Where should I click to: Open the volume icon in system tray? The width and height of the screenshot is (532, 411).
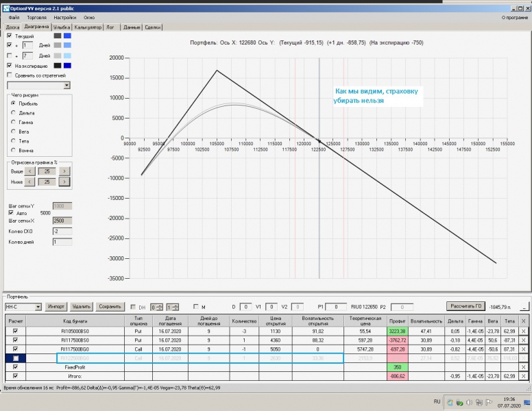[x=469, y=403]
